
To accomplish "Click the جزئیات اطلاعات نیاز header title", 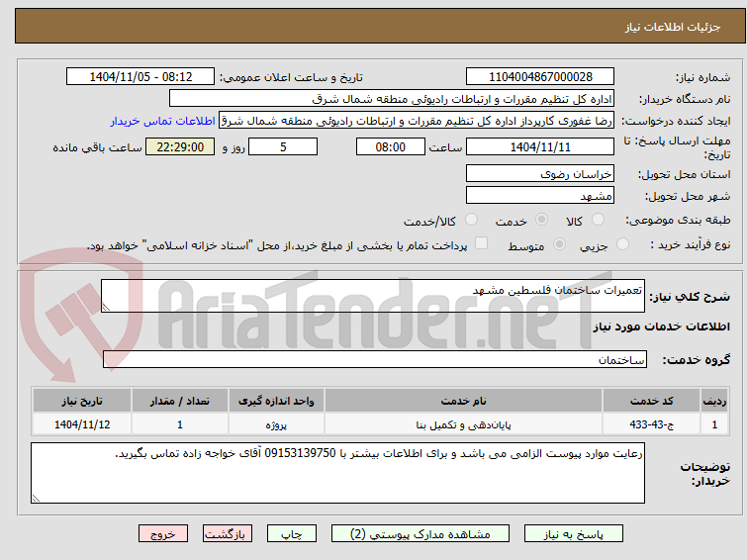I will (673, 27).
